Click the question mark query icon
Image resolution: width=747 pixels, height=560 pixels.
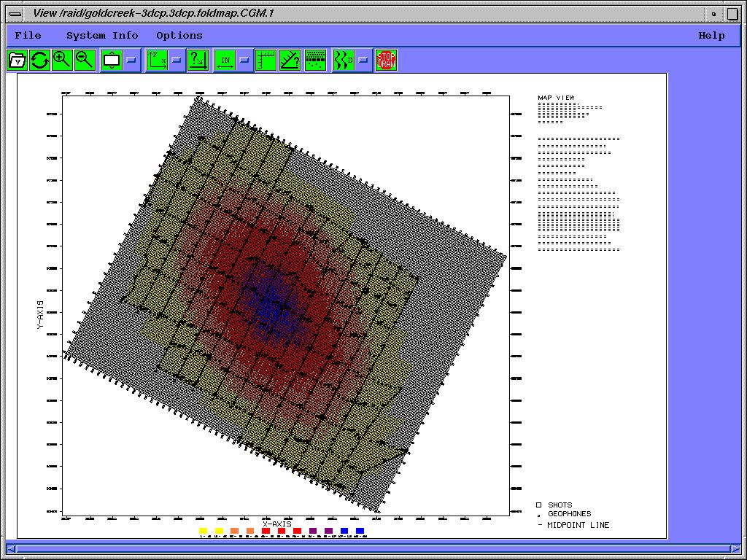click(198, 61)
